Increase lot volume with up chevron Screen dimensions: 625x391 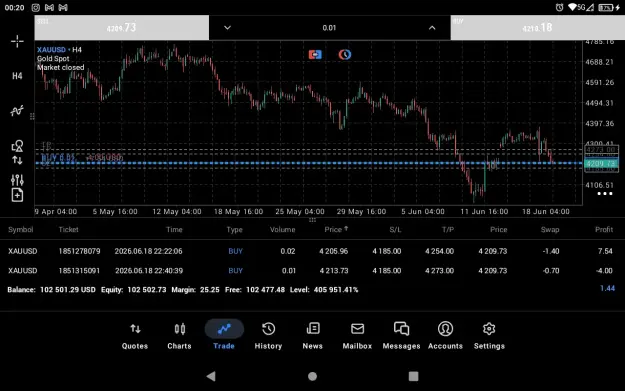pos(432,28)
